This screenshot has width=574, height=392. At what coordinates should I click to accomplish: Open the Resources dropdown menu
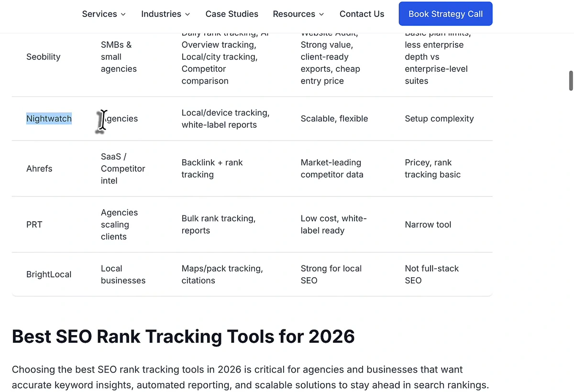coord(298,14)
